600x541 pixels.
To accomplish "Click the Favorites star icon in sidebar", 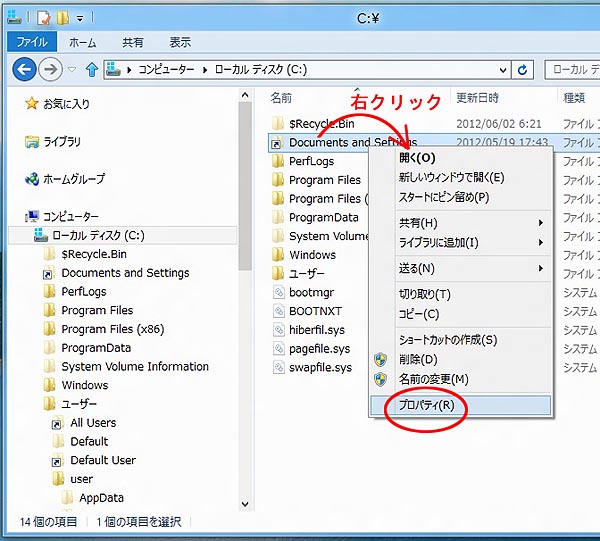I will (33, 104).
